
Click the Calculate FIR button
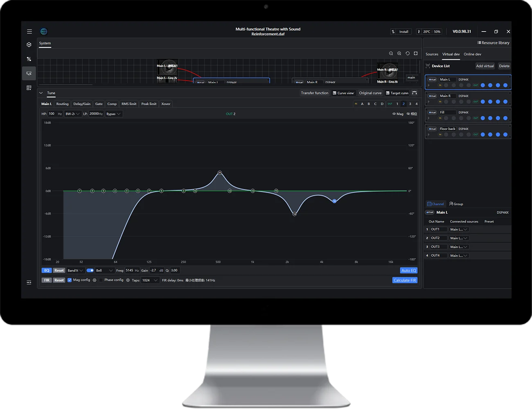coord(405,280)
